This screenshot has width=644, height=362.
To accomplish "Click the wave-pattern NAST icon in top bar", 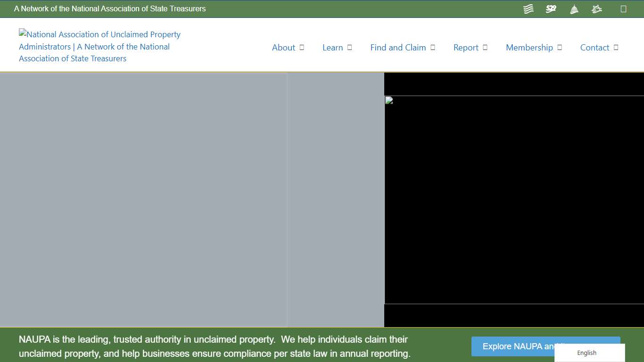I will tap(528, 8).
